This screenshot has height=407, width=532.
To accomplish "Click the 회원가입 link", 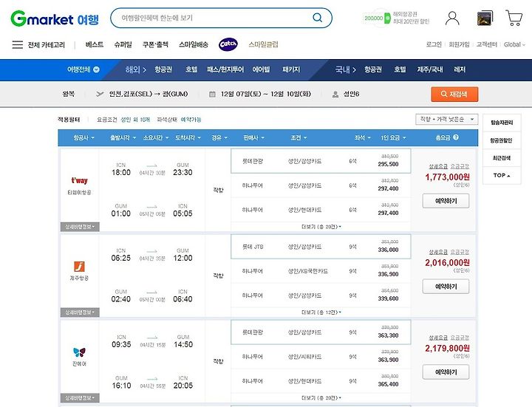I will pyautogui.click(x=459, y=44).
